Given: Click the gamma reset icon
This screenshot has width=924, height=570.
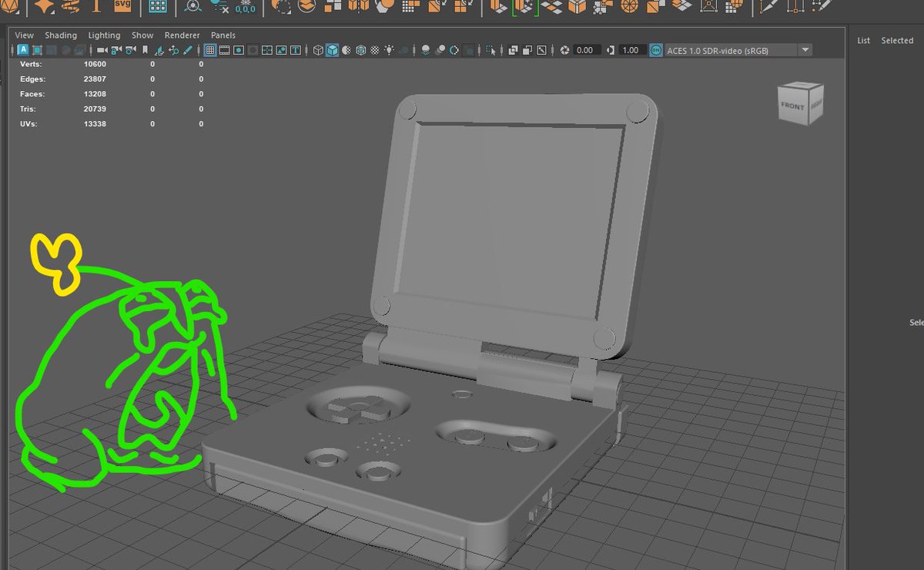Looking at the screenshot, I should (x=611, y=50).
